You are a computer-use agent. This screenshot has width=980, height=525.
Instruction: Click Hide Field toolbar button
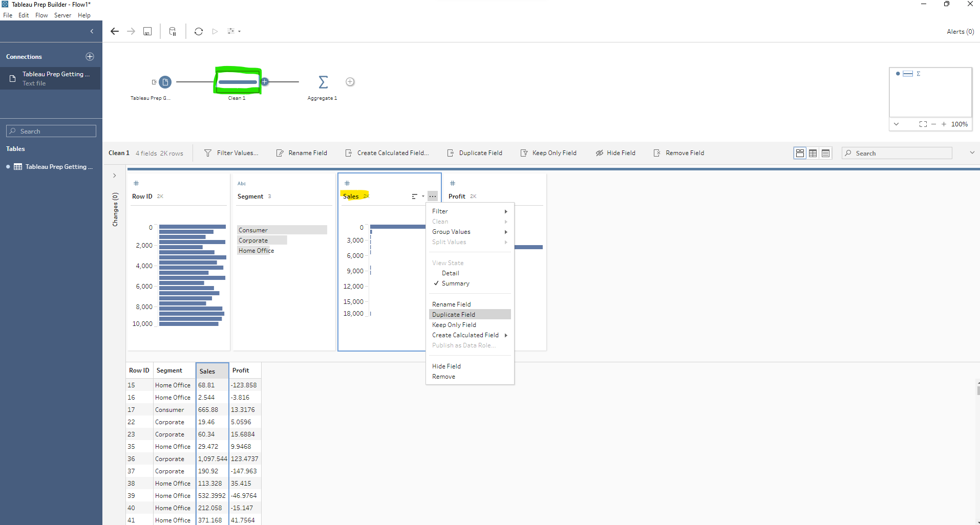[615, 153]
